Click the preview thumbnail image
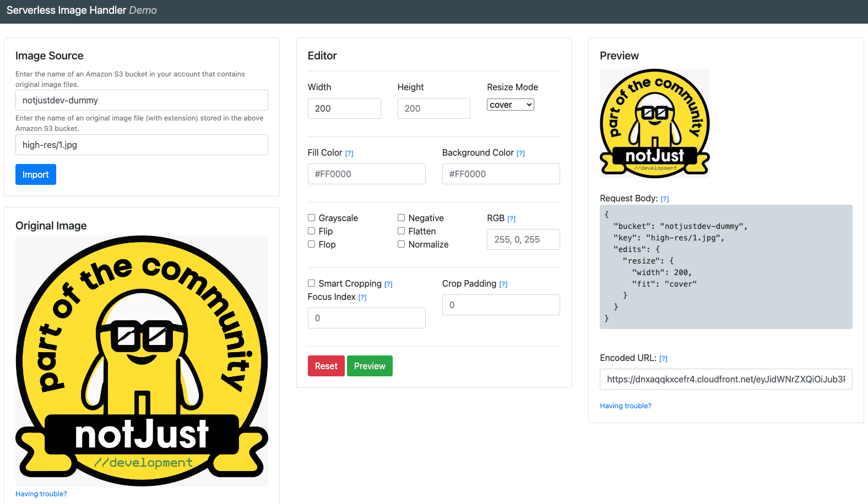Image resolution: width=868 pixels, height=504 pixels. click(654, 123)
